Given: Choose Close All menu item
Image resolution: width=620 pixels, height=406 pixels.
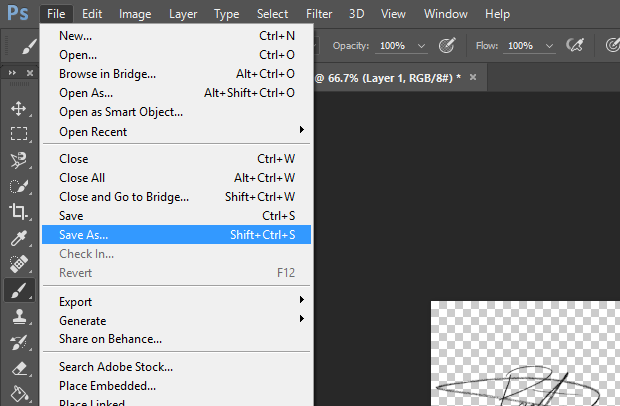Looking at the screenshot, I should tap(176, 178).
